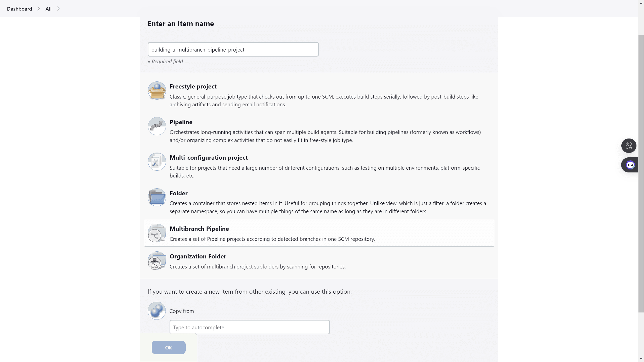This screenshot has height=362, width=644.
Task: Click the floating circular widget on right side
Action: coord(630,165)
